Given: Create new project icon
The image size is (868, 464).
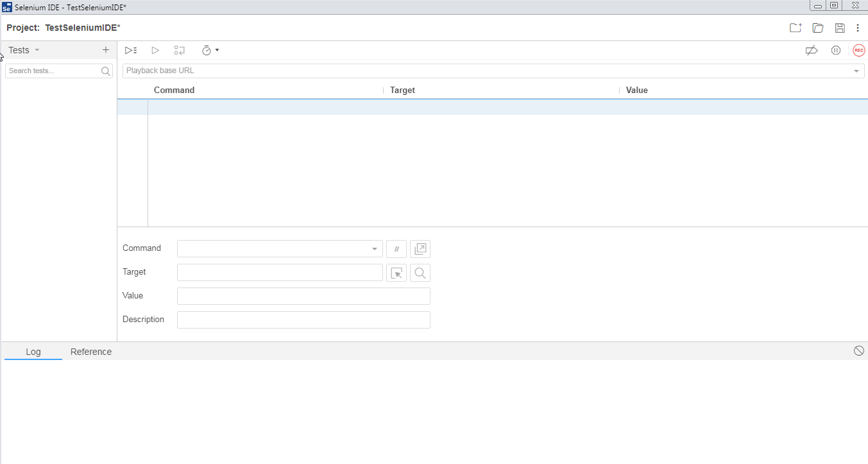Looking at the screenshot, I should [x=796, y=28].
